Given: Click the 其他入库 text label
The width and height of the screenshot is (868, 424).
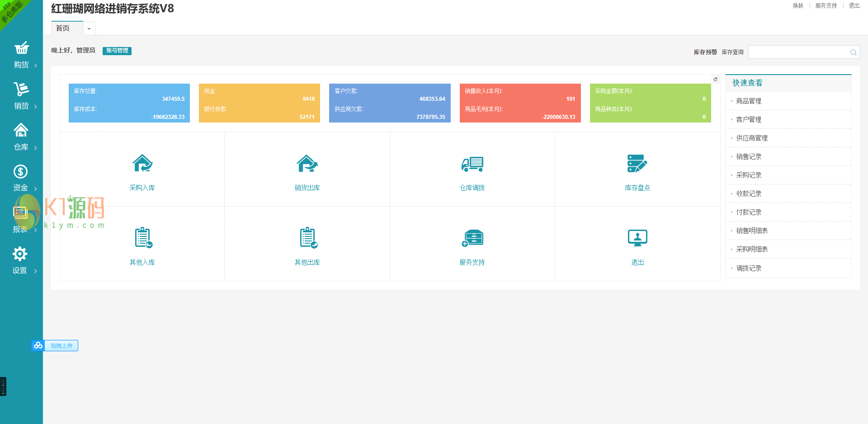Looking at the screenshot, I should coord(142,263).
